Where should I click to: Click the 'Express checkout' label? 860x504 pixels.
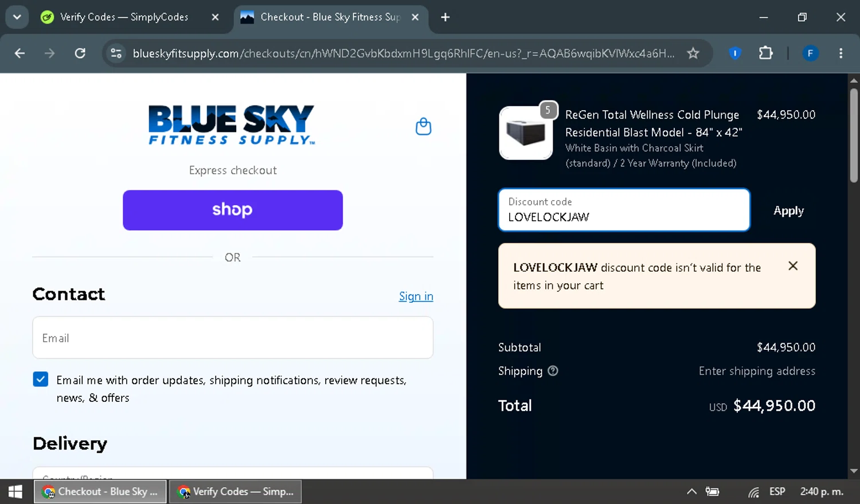coord(233,170)
